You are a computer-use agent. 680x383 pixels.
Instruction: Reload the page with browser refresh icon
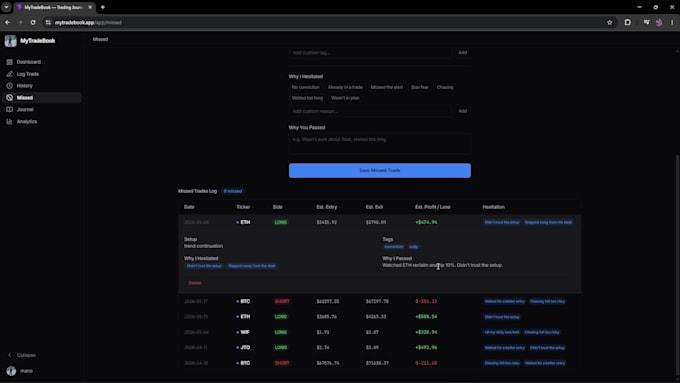[33, 22]
